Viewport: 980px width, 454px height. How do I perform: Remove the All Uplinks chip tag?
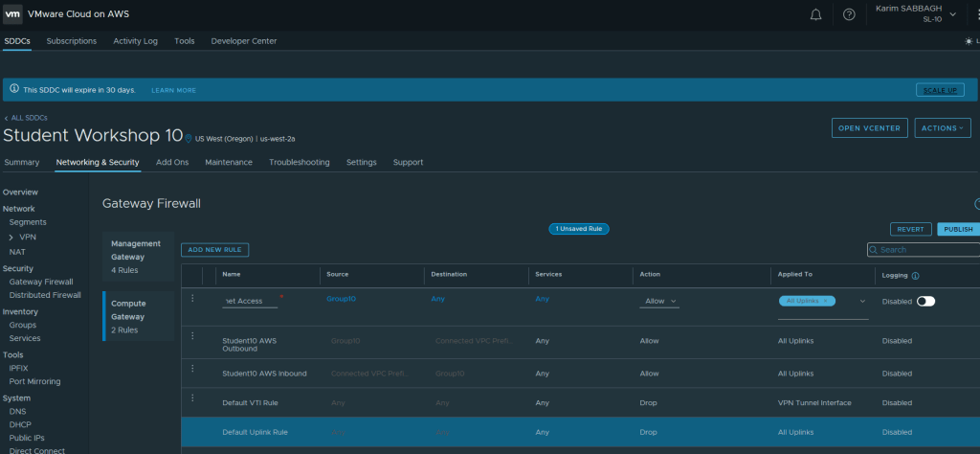coord(825,301)
